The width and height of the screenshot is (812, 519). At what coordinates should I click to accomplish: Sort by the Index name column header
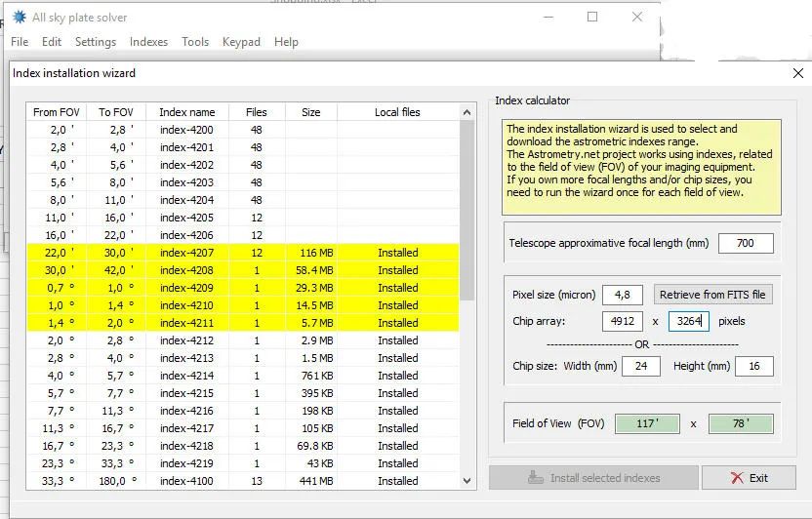coord(186,112)
